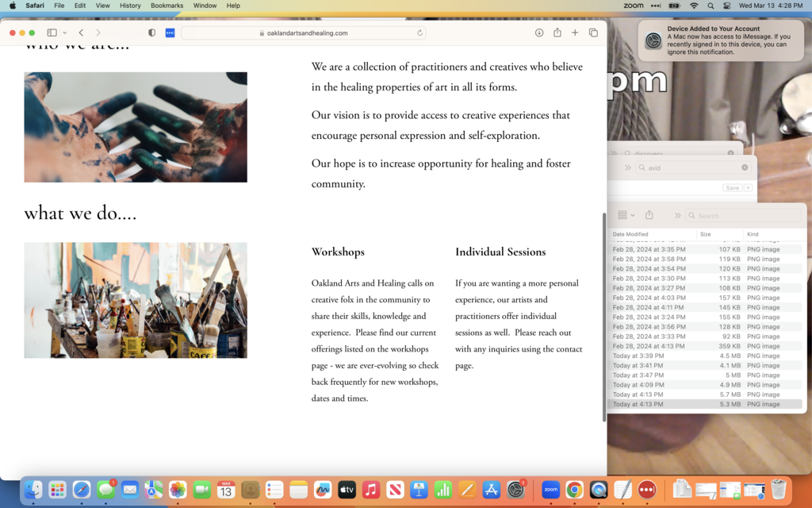Viewport: 812px width, 508px height.
Task: Click the webpage vertical scrollbar
Action: coord(604,317)
